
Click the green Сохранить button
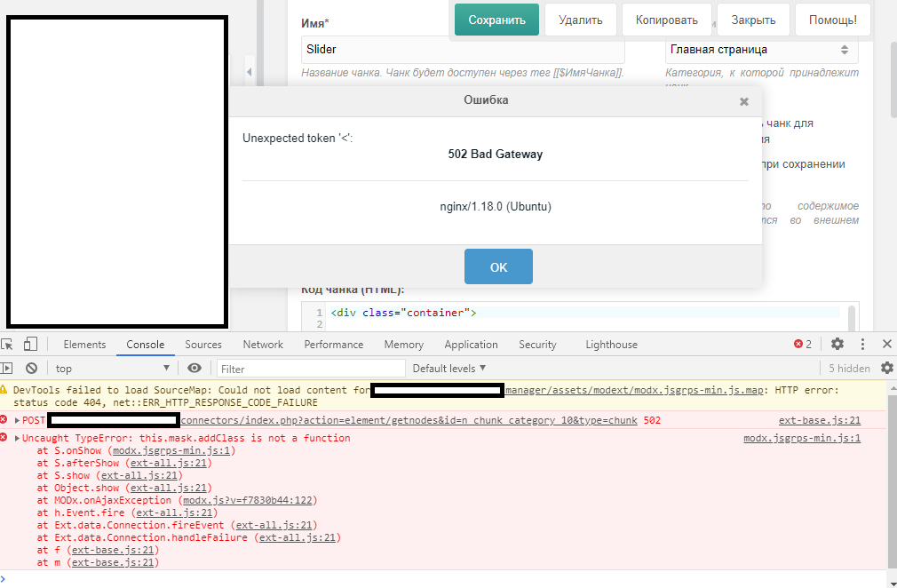(496, 20)
